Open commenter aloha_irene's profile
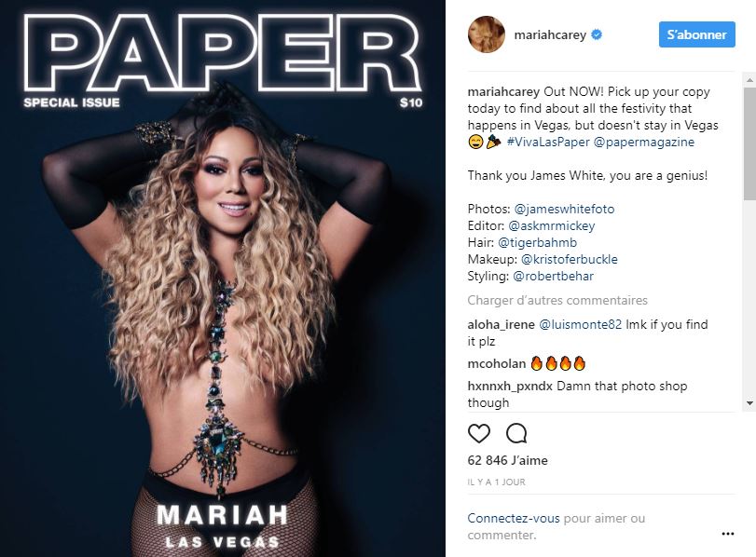756x557 pixels. tap(501, 324)
